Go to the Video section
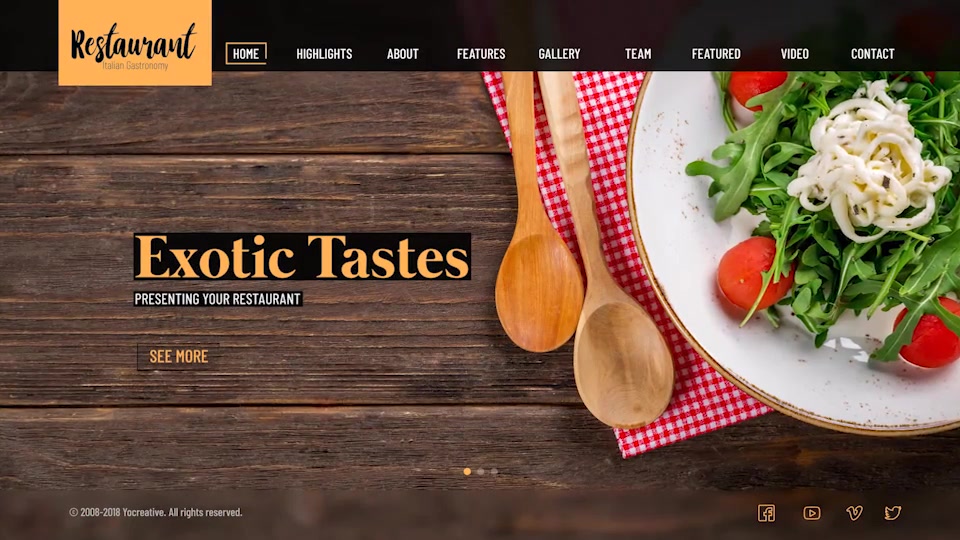The width and height of the screenshot is (960, 540). point(795,54)
